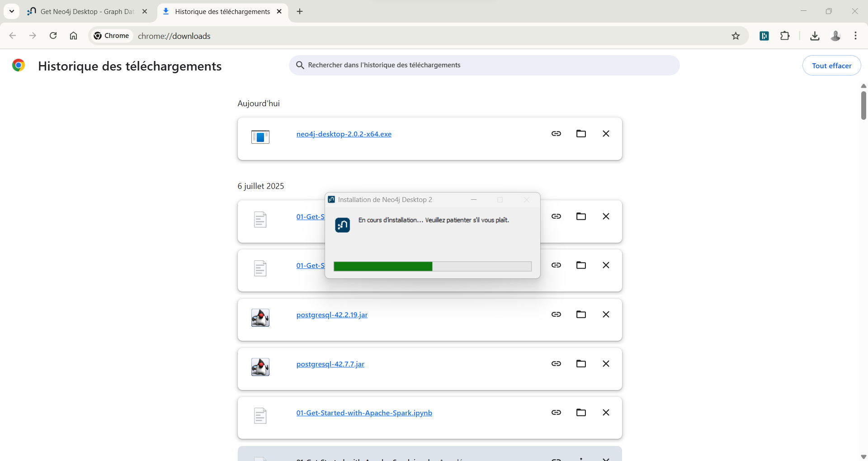Remove neo4j-desktop-2.0.2-x64.exe from the list
This screenshot has height=461, width=868.
click(x=606, y=134)
